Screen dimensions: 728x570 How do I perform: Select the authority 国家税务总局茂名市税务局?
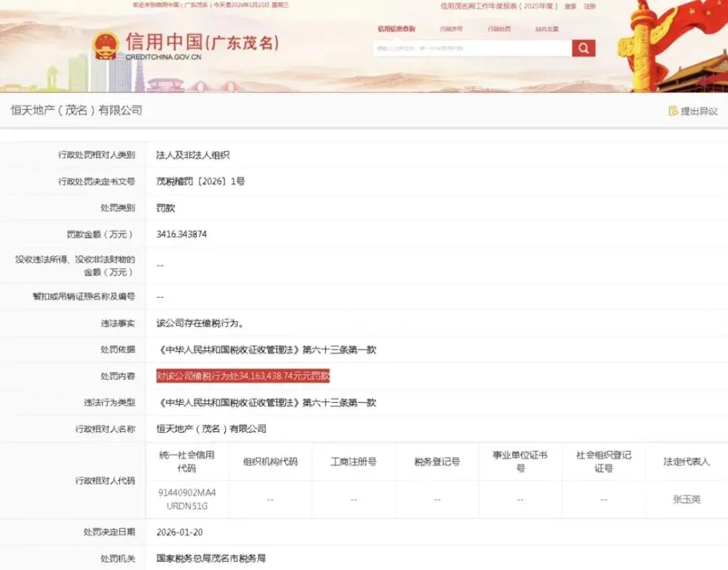[211, 559]
